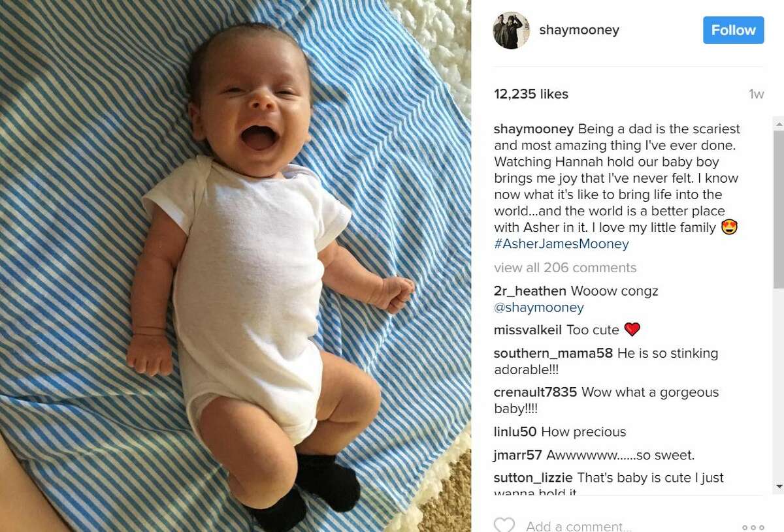
Task: Click the heart like icon
Action: (504, 525)
